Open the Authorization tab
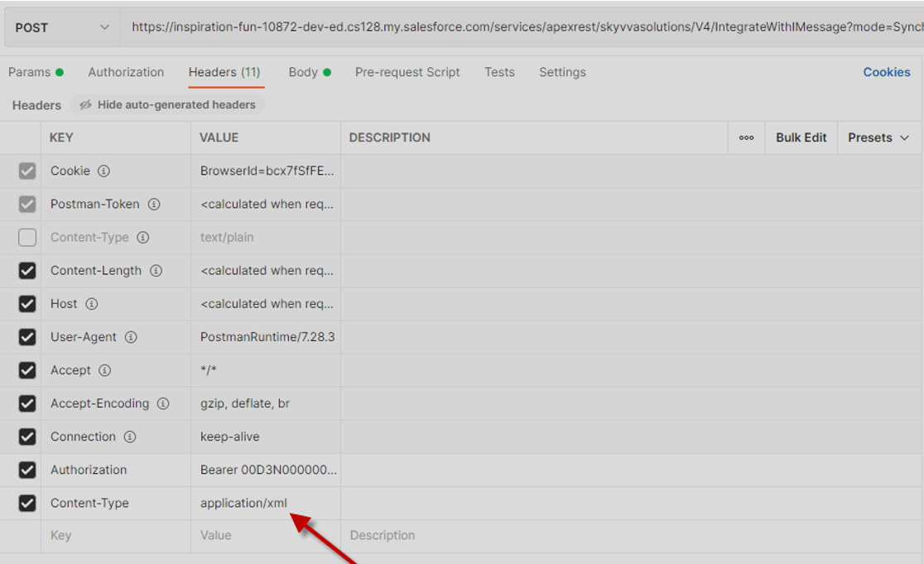Image resolution: width=924 pixels, height=564 pixels. (126, 72)
